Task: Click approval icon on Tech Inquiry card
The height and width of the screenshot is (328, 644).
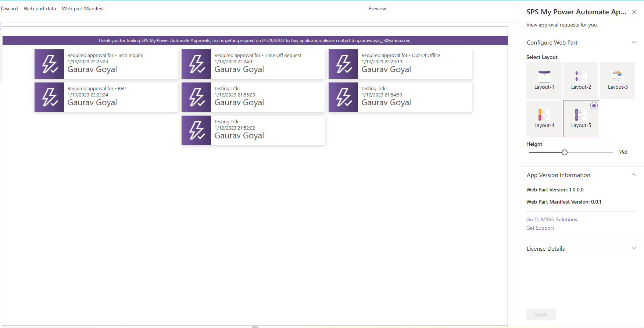Action: click(x=49, y=64)
